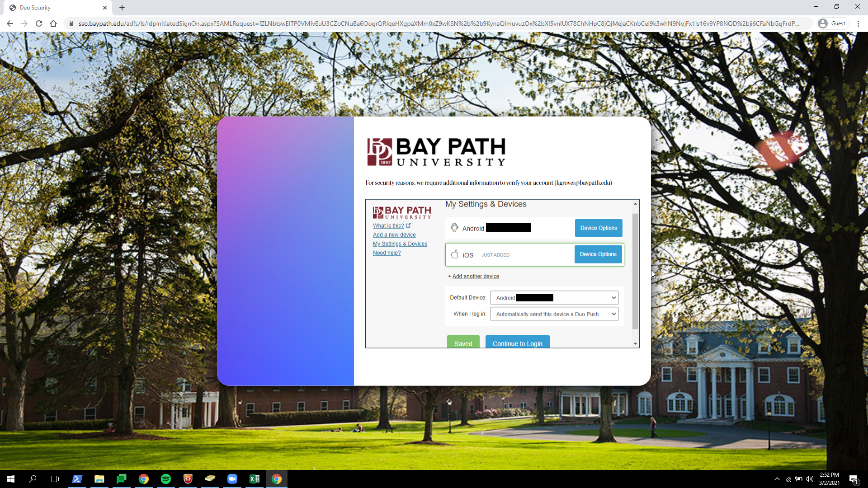Viewport: 868px width, 488px height.
Task: Open Zoom from the taskbar
Action: click(x=232, y=479)
